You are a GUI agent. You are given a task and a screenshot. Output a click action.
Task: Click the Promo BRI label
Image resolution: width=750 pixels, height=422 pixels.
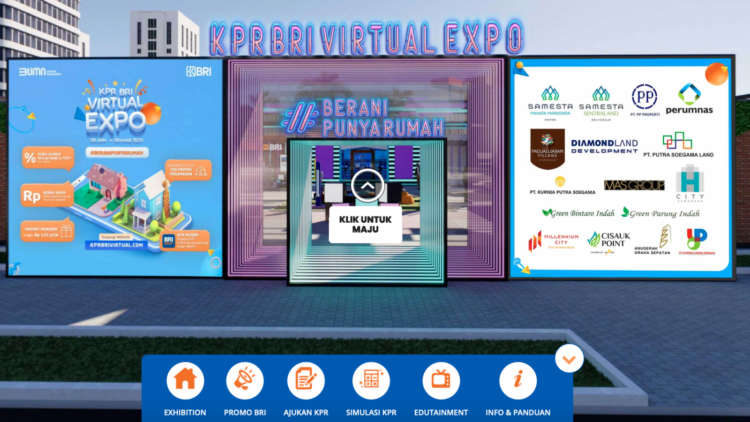[244, 412]
